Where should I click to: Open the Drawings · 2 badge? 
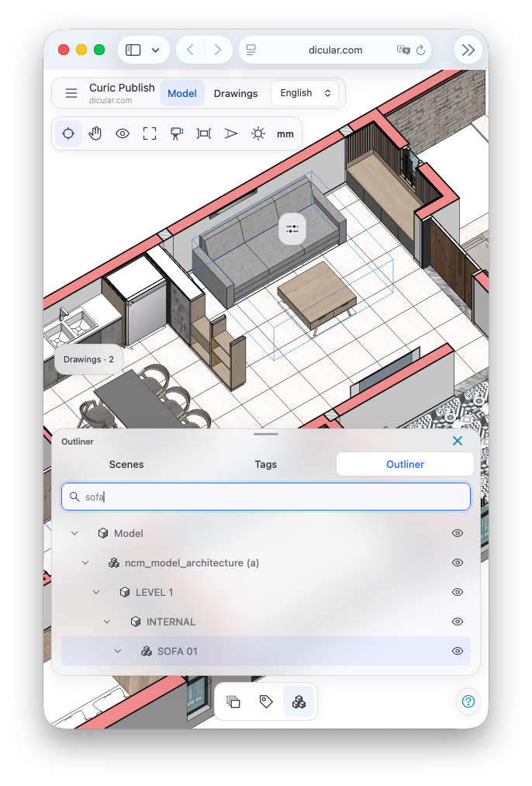(88, 359)
